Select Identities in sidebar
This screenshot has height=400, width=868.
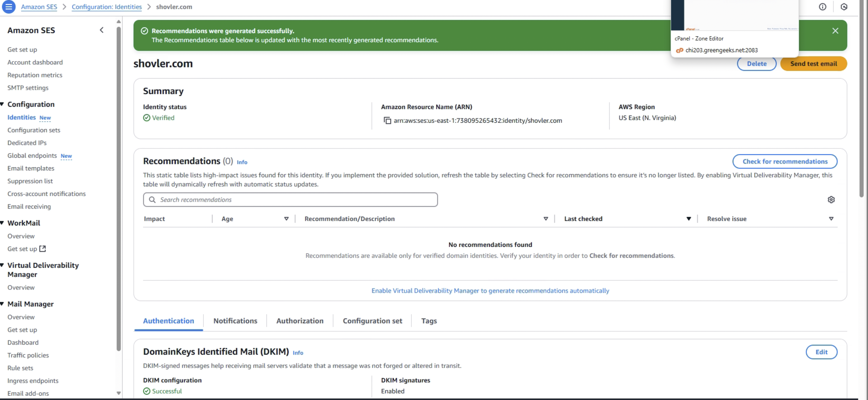pyautogui.click(x=22, y=117)
